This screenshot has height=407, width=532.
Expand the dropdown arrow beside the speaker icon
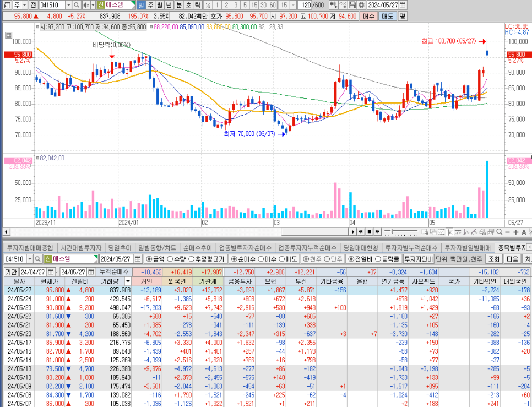coord(93,5)
